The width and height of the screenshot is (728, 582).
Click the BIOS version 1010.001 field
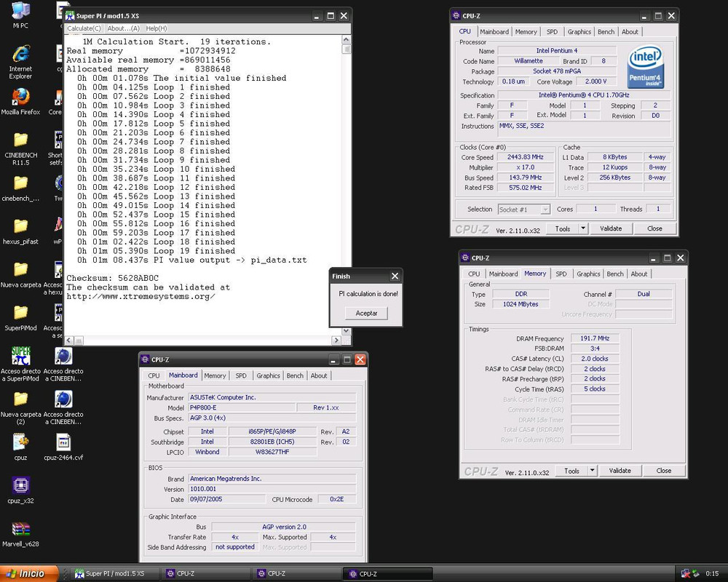[272, 489]
